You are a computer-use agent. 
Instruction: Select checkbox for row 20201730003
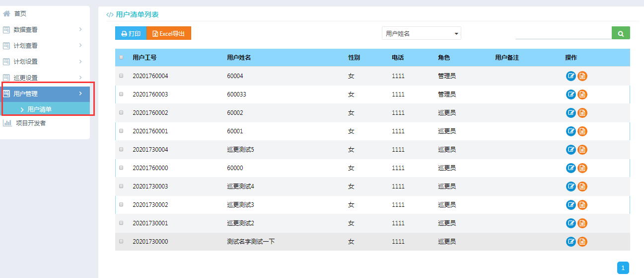121,186
